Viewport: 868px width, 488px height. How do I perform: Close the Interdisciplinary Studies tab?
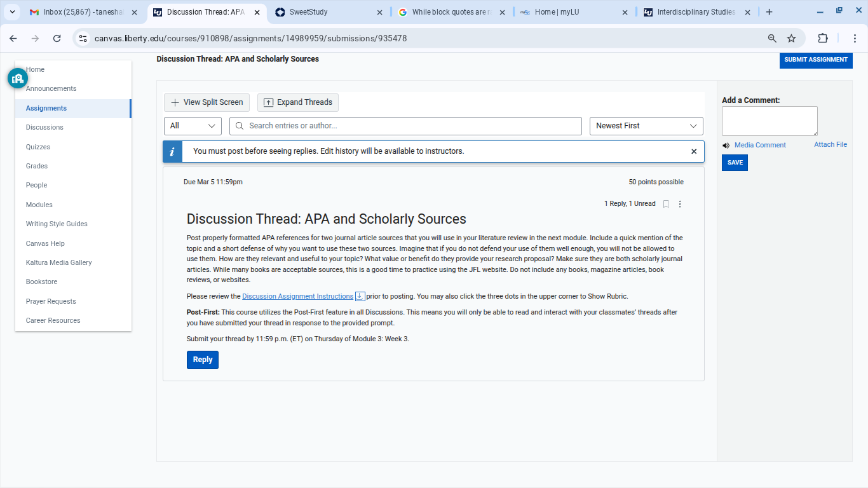[x=747, y=12]
